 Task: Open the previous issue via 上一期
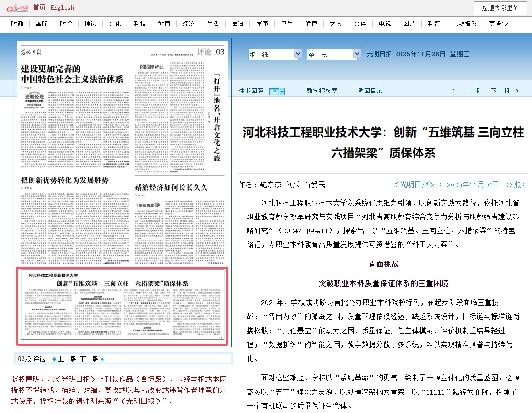point(470,90)
